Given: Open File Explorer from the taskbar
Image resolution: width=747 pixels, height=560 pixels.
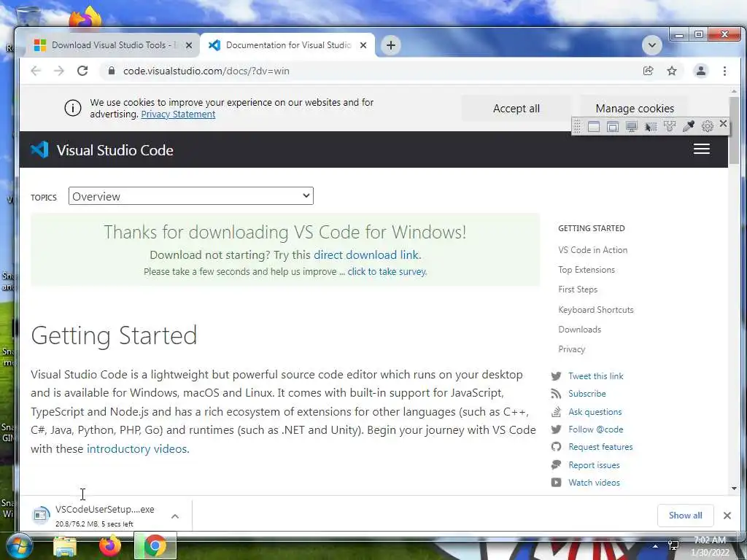Looking at the screenshot, I should click(x=65, y=547).
